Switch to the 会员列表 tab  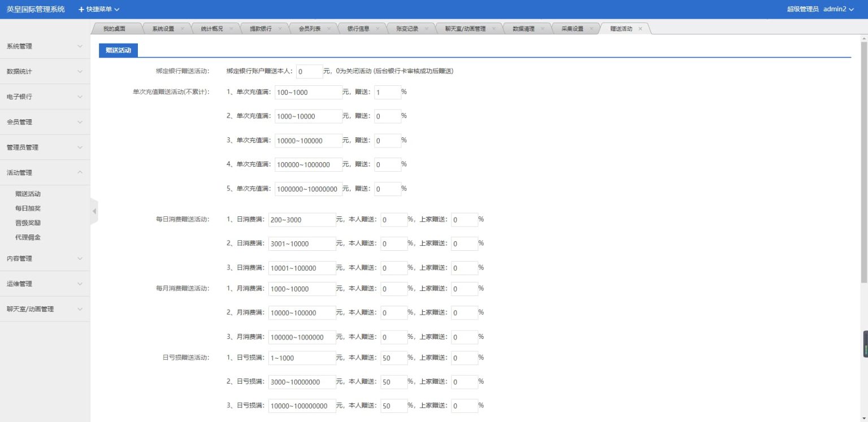[310, 29]
